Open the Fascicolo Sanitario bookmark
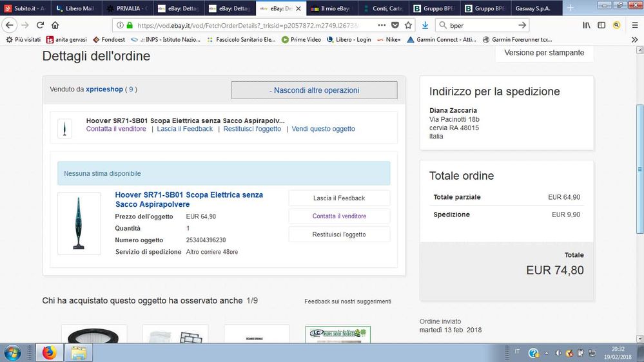 241,39
